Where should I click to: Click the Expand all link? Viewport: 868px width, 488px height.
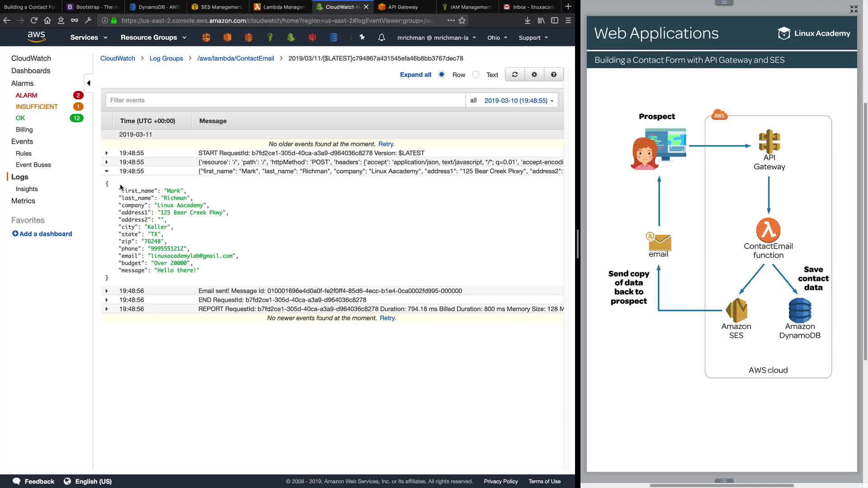[x=415, y=75]
